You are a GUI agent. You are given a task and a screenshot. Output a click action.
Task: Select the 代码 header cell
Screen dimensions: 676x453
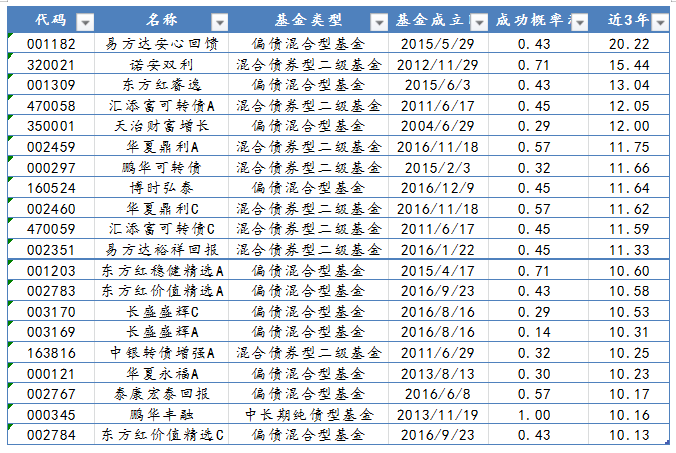[51, 20]
